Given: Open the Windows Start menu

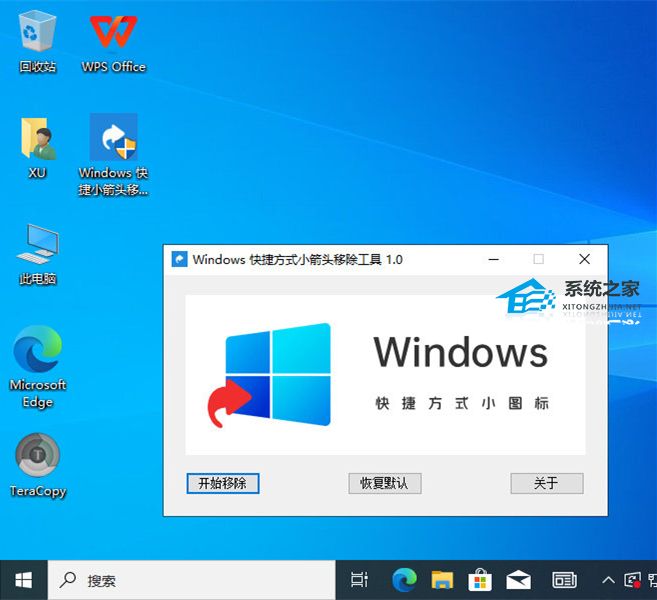Looking at the screenshot, I should point(23,580).
